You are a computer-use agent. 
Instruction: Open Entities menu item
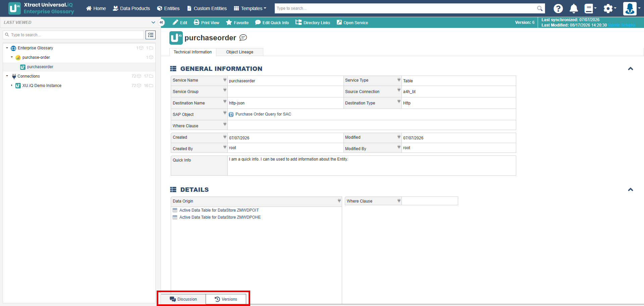[x=168, y=8]
